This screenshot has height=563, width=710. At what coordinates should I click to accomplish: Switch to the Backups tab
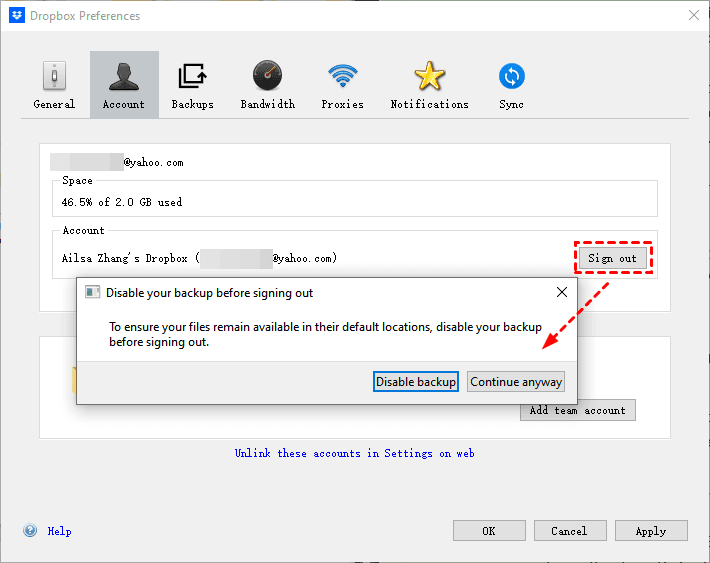click(192, 85)
